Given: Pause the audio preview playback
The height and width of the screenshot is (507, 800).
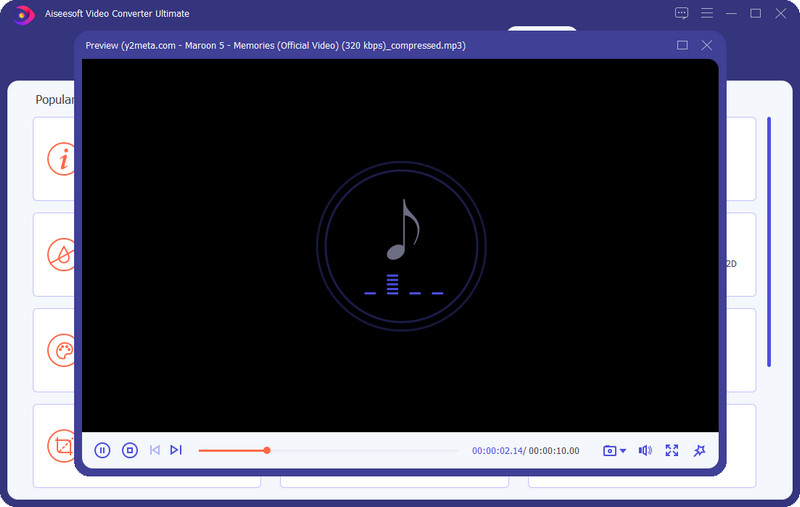Looking at the screenshot, I should [x=102, y=450].
